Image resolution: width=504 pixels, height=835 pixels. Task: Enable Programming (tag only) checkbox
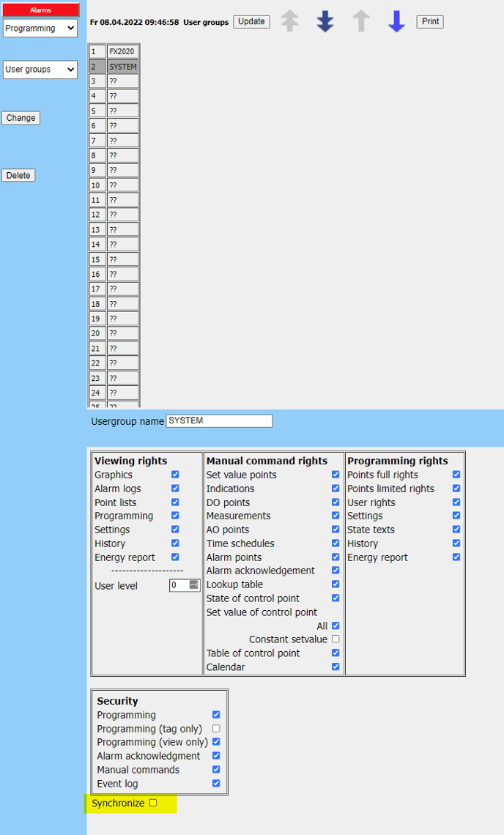pos(216,728)
